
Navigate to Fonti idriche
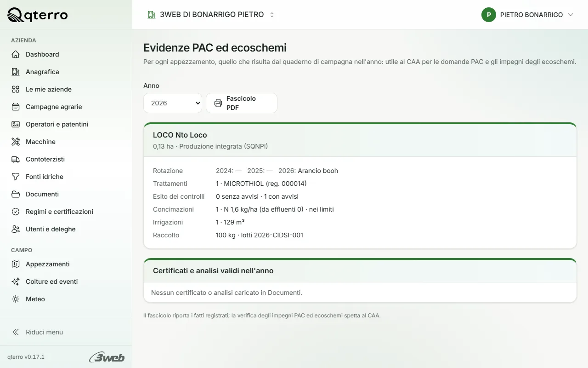pos(66,177)
